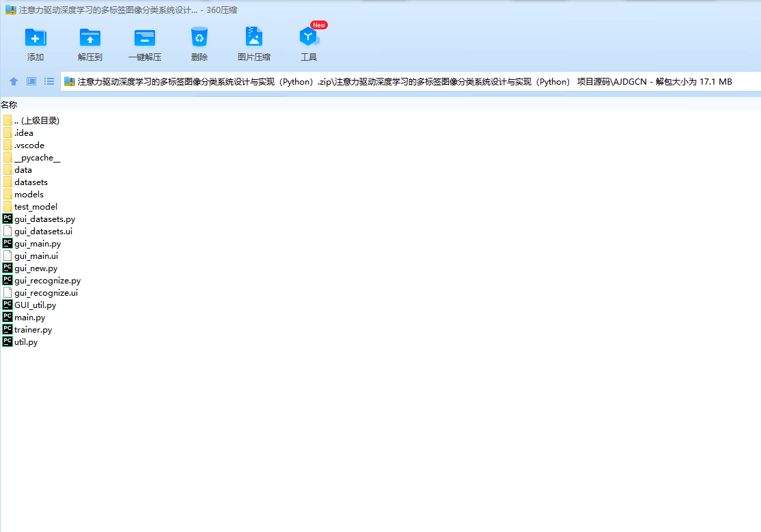Select the data folder

18,170
